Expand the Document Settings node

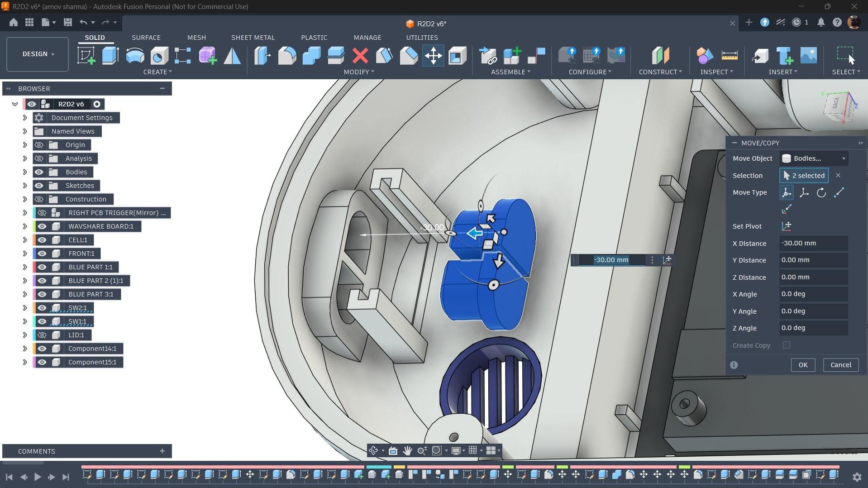tap(25, 118)
